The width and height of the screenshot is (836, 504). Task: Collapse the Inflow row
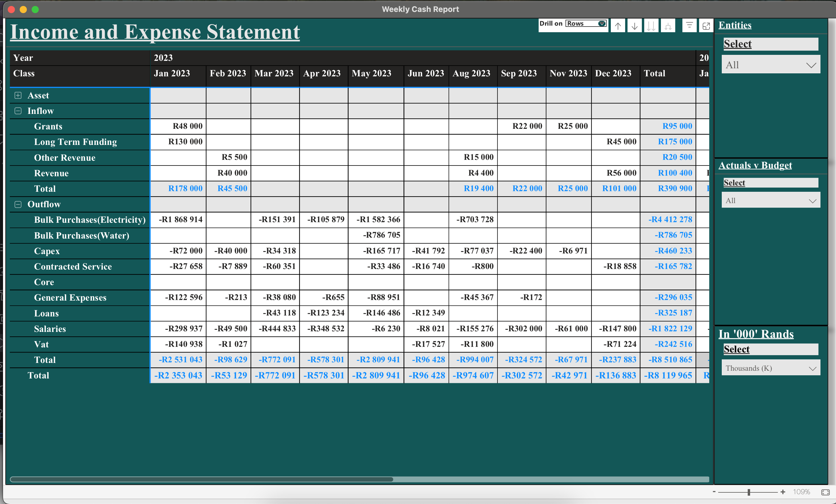18,111
